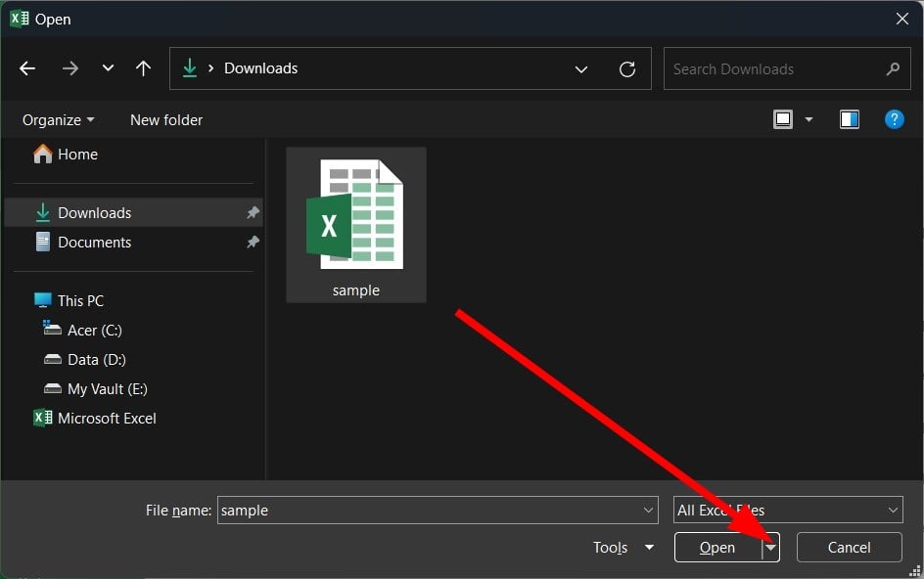
Task: Toggle the preview pane
Action: click(850, 119)
